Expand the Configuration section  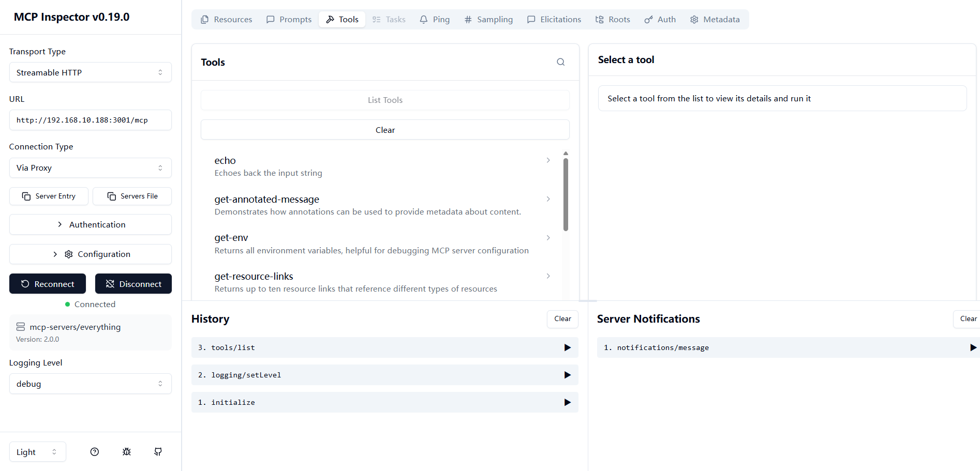(x=91, y=254)
